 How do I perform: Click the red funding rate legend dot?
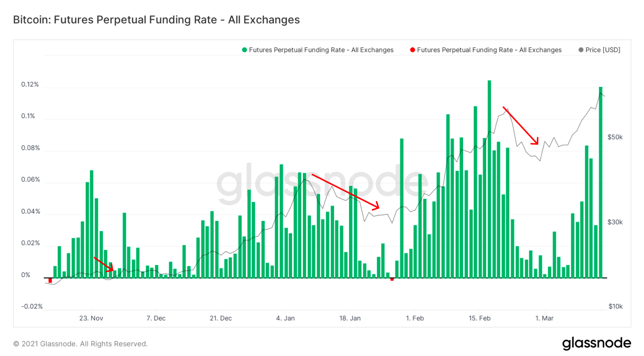click(412, 50)
